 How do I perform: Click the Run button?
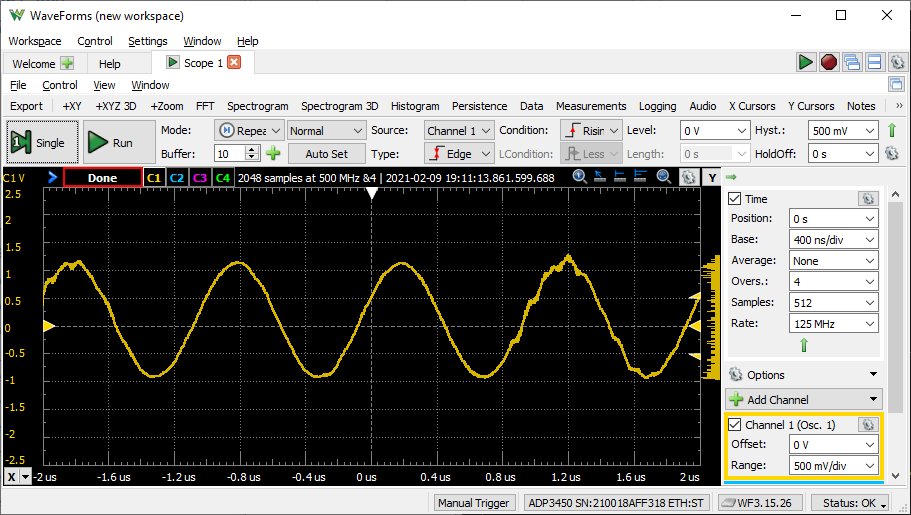pos(119,142)
